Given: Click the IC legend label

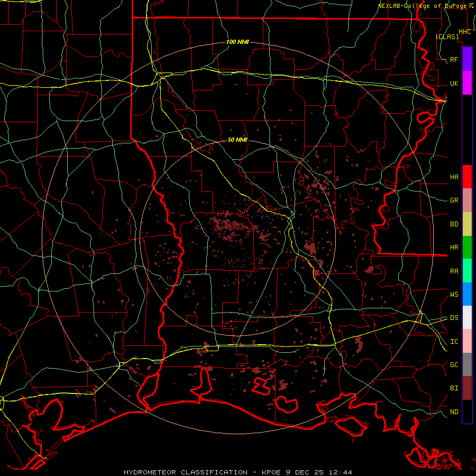Looking at the screenshot, I should 454,342.
